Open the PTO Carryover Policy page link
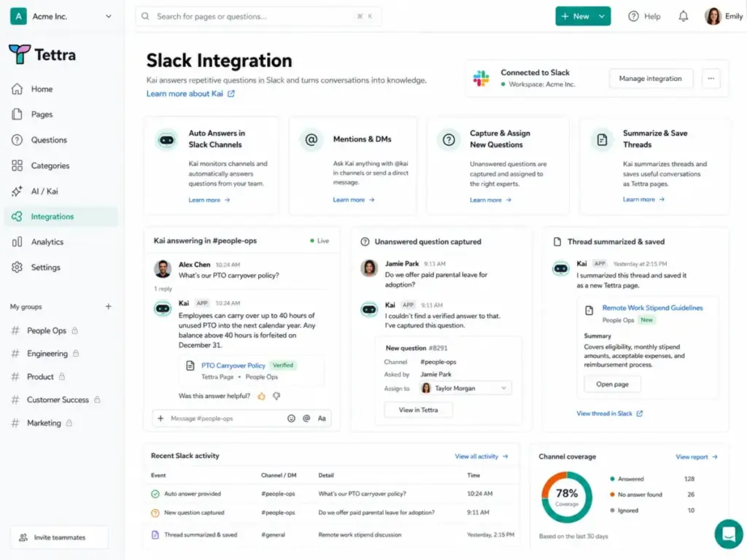The width and height of the screenshot is (747, 560). [x=233, y=366]
